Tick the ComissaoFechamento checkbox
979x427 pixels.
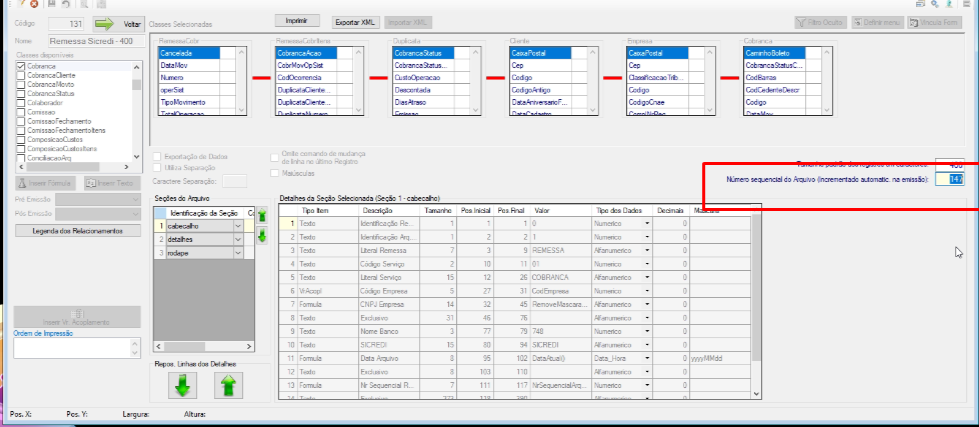[x=21, y=121]
